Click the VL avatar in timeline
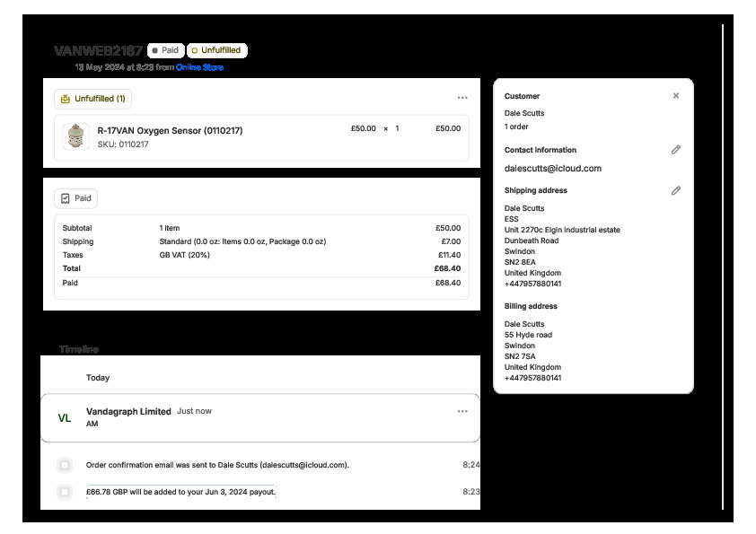756x534 pixels. tap(65, 417)
